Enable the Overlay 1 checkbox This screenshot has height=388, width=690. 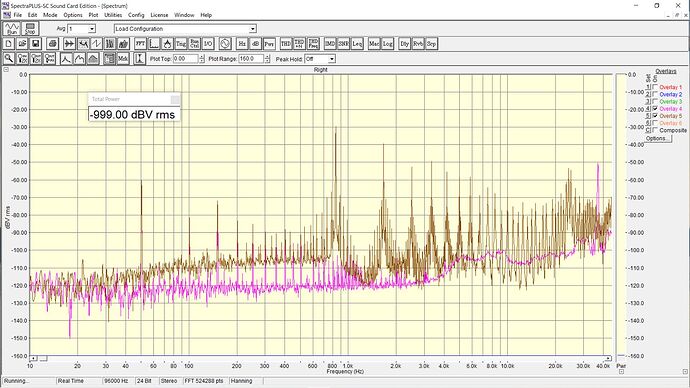coord(655,87)
